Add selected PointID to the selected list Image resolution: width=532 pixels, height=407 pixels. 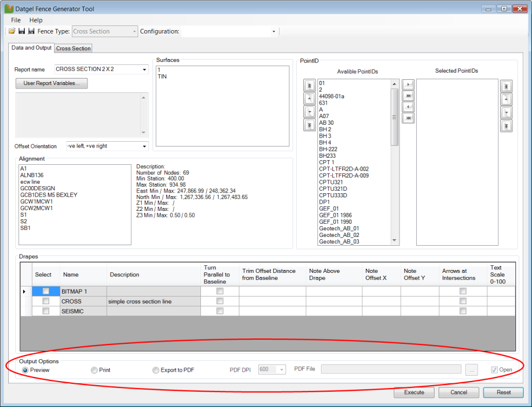click(x=407, y=86)
